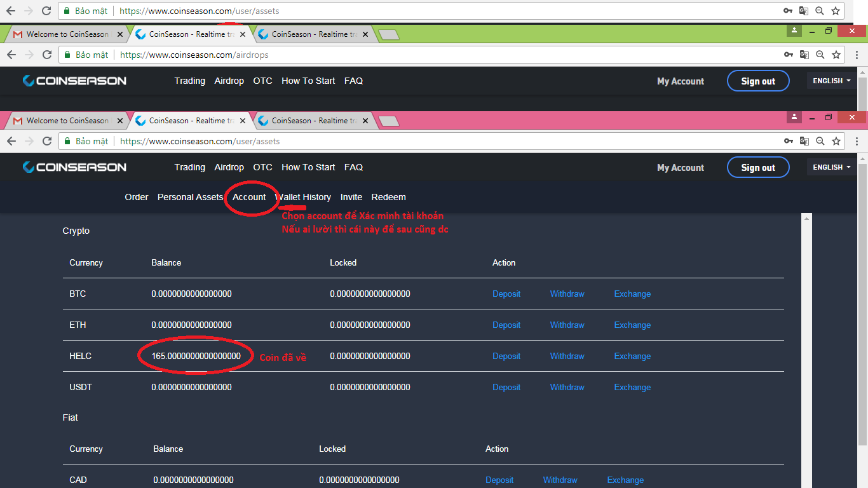
Task: Open the Account sub-menu item
Action: pos(249,197)
